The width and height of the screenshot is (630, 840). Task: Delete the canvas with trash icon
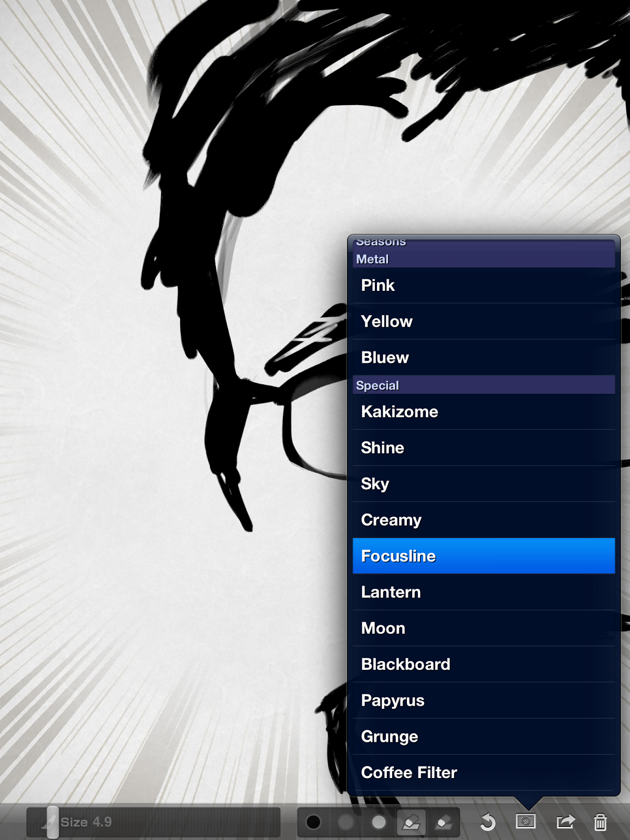point(601,822)
